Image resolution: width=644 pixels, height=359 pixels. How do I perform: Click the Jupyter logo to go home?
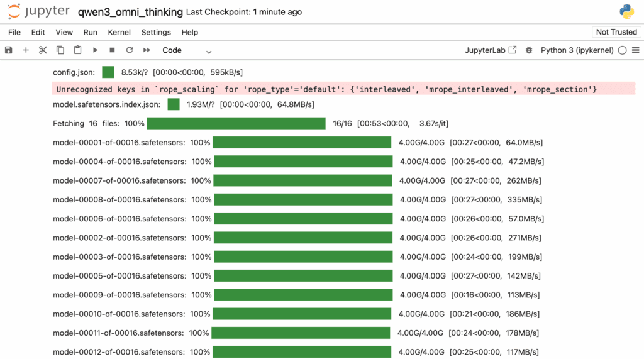tap(39, 12)
